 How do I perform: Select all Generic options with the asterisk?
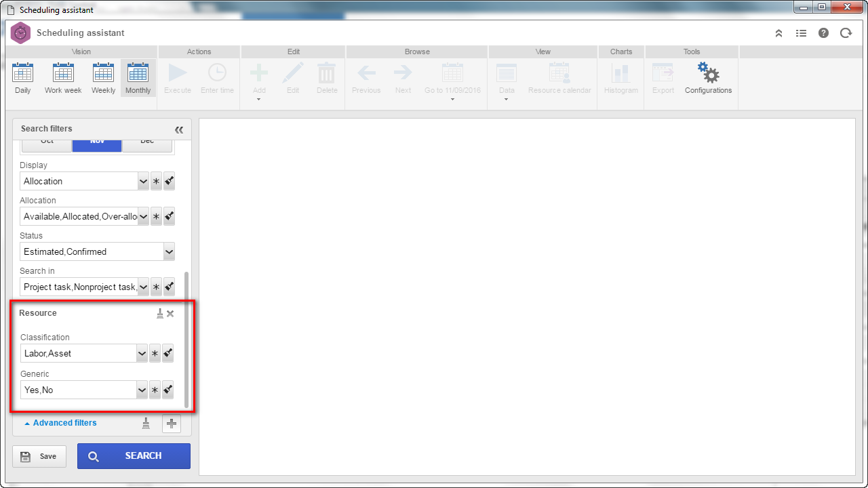(155, 390)
